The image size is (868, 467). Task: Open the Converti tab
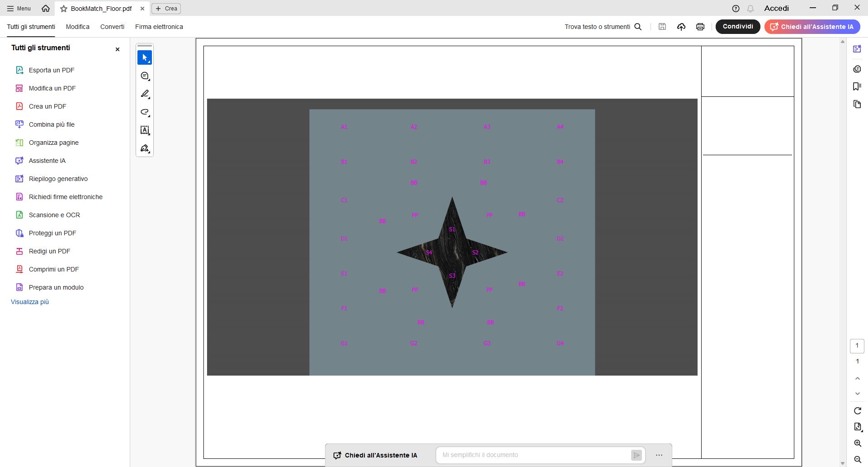click(112, 27)
